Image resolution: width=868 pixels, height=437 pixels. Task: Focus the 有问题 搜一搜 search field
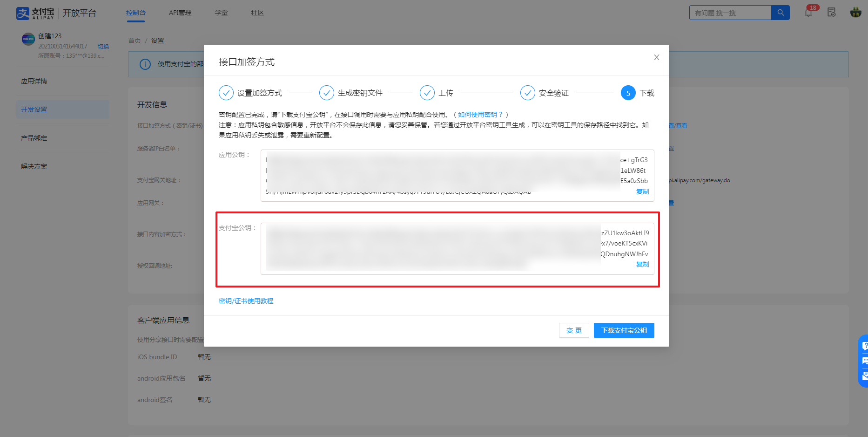[730, 13]
